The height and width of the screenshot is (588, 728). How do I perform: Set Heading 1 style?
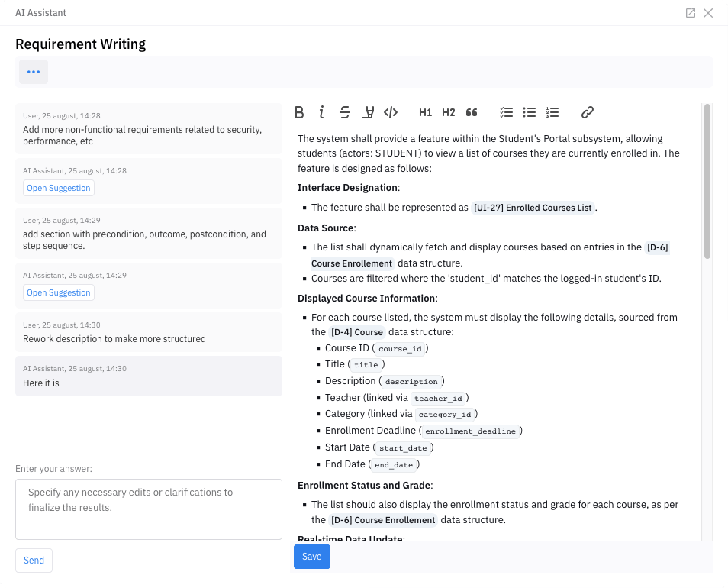[425, 112]
